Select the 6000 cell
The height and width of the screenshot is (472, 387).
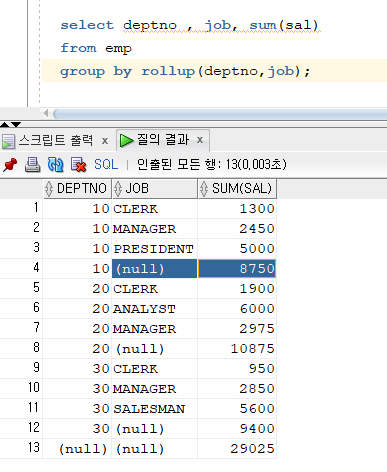pyautogui.click(x=237, y=309)
